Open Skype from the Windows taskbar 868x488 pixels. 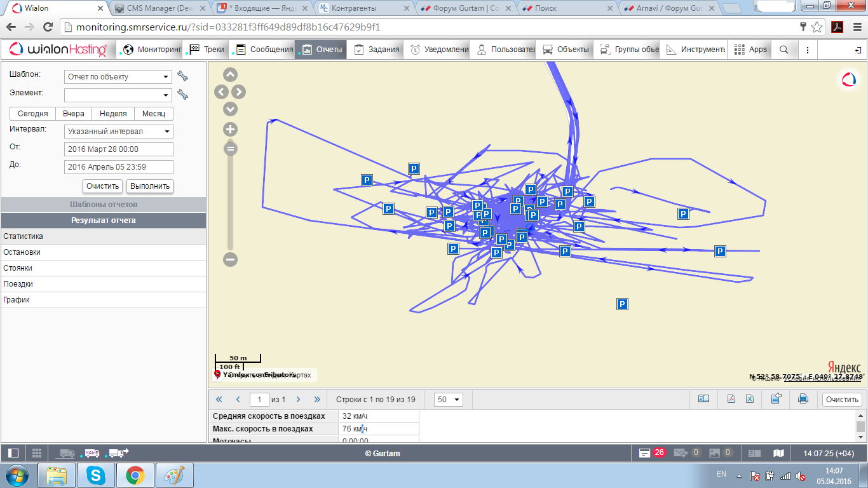point(97,475)
